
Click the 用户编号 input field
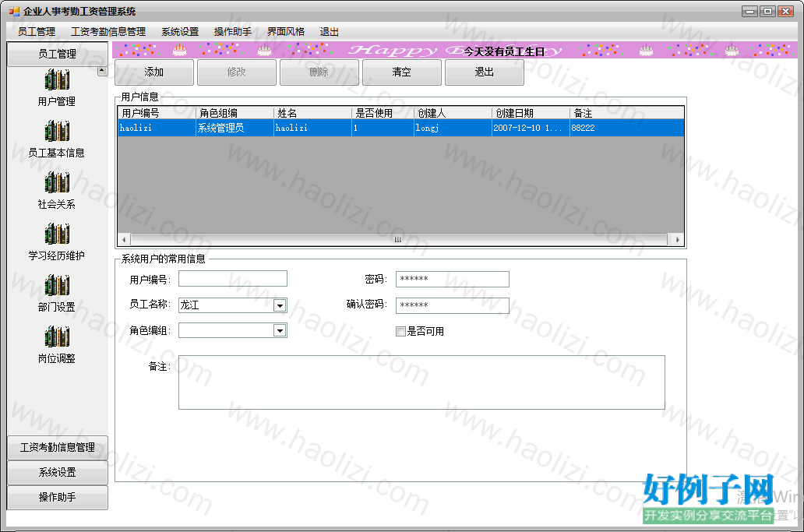[233, 279]
